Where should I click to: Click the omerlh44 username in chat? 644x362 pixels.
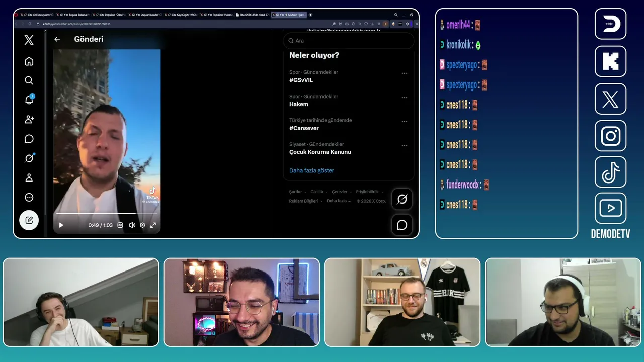click(458, 25)
